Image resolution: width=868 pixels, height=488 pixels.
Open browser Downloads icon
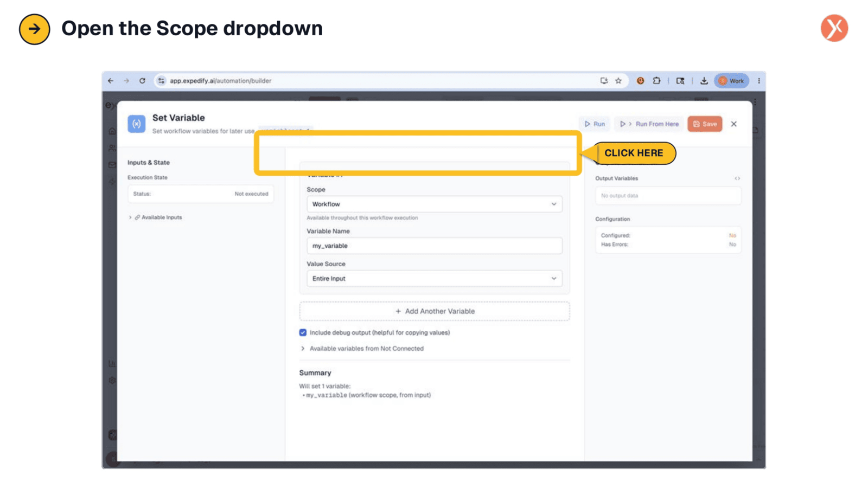pyautogui.click(x=704, y=81)
